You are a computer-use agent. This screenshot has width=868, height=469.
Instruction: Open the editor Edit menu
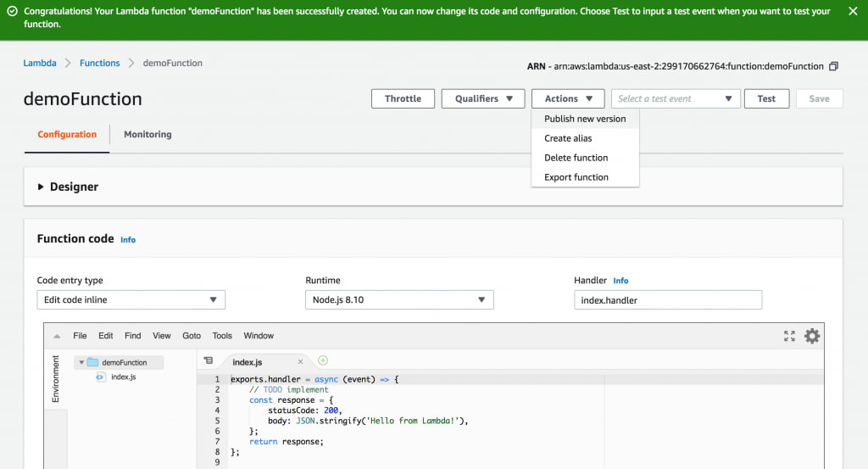106,336
